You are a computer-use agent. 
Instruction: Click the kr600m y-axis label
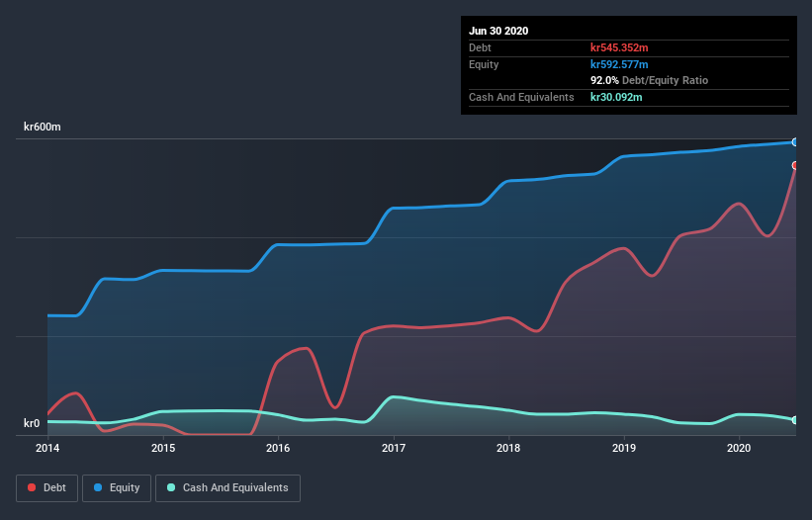coord(43,127)
